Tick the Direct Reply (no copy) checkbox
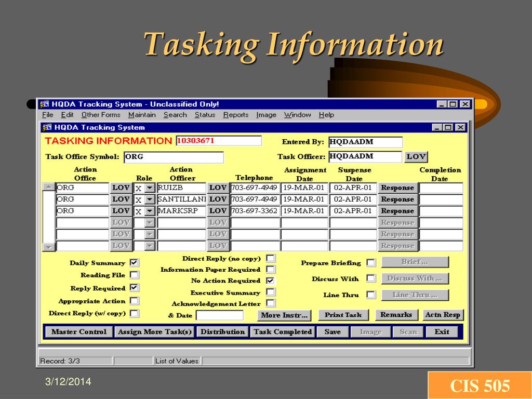Screen dimensions: 532x399 (270, 259)
